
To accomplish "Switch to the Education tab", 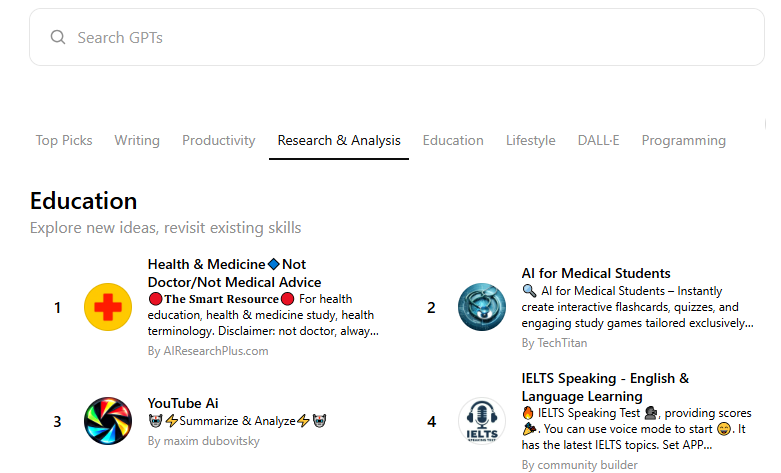I will point(453,140).
